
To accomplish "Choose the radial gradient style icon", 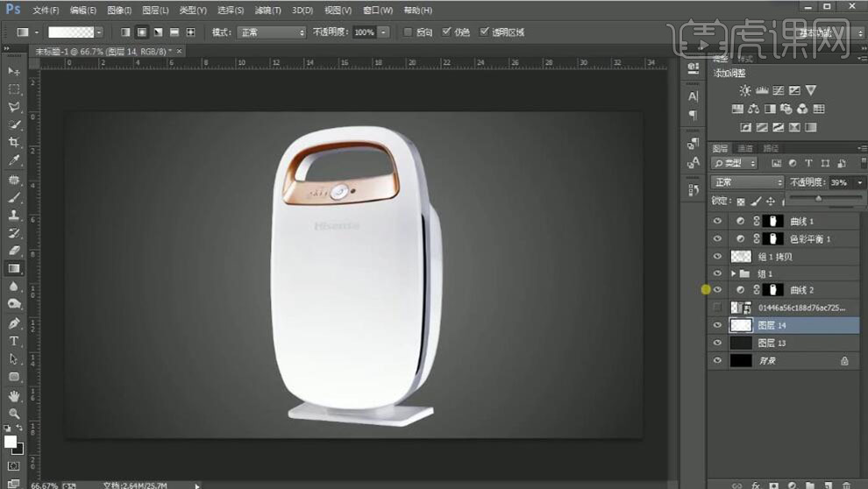I will click(141, 32).
